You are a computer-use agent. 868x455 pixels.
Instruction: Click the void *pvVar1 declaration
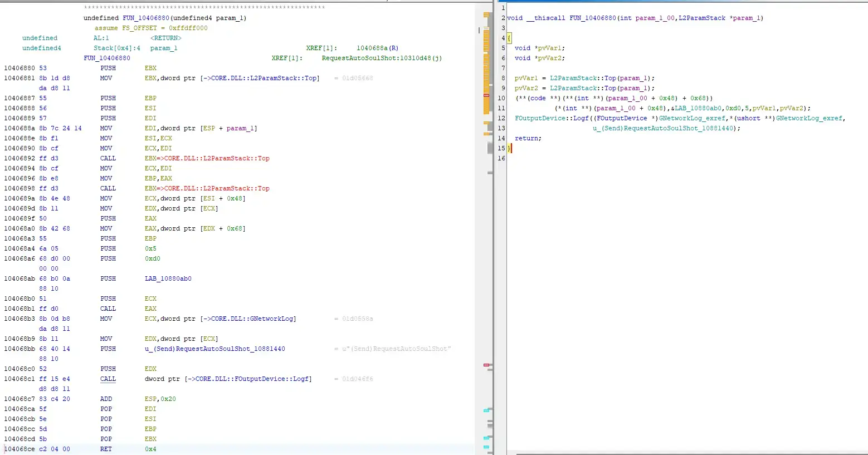[x=539, y=48]
